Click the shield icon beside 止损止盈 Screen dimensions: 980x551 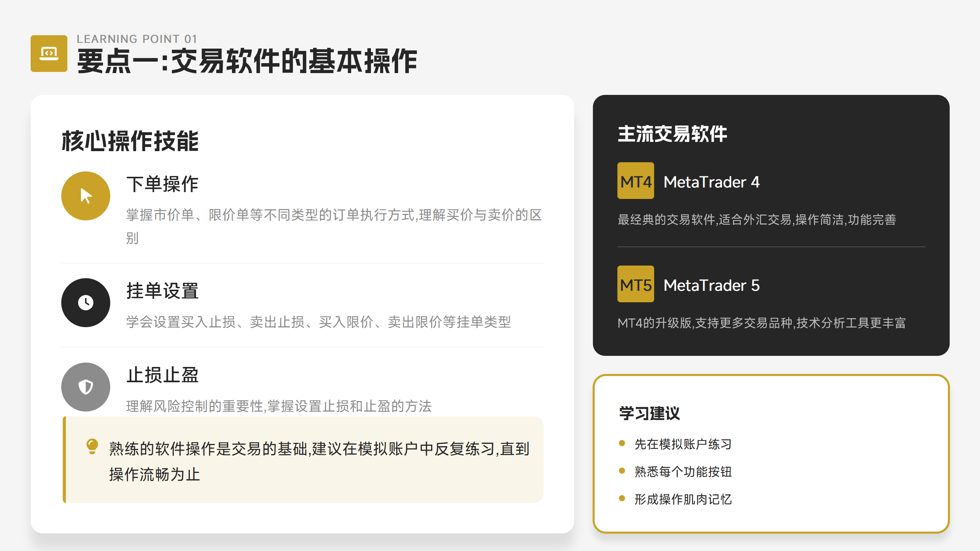tap(86, 386)
